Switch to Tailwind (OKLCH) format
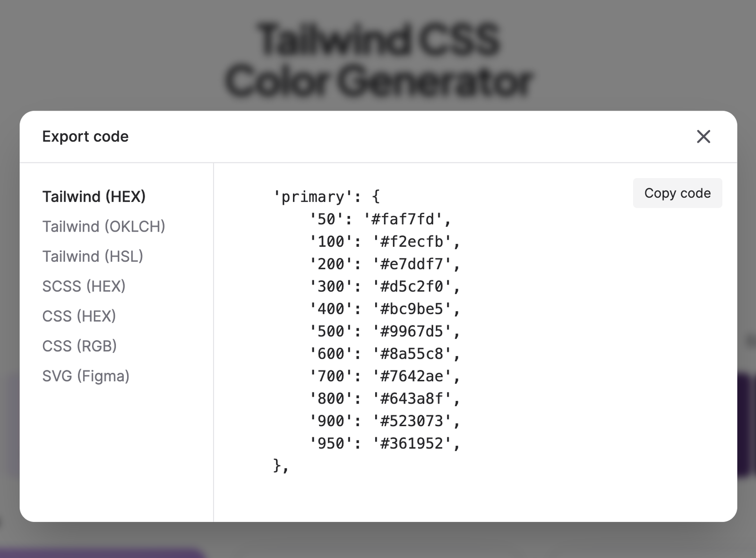 point(104,226)
